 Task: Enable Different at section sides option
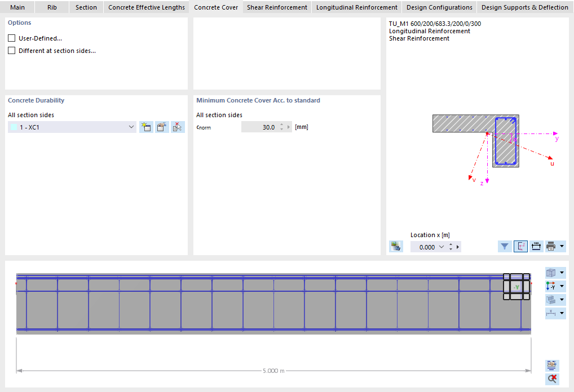pyautogui.click(x=12, y=51)
